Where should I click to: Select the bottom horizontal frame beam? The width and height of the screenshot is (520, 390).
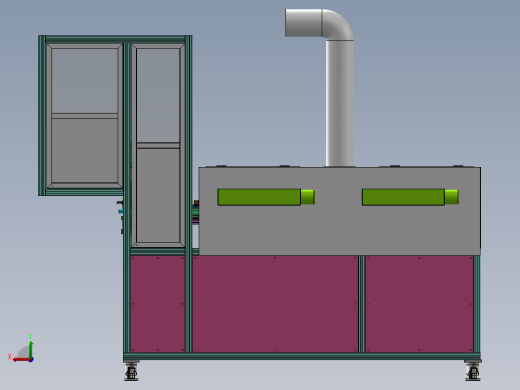302,357
